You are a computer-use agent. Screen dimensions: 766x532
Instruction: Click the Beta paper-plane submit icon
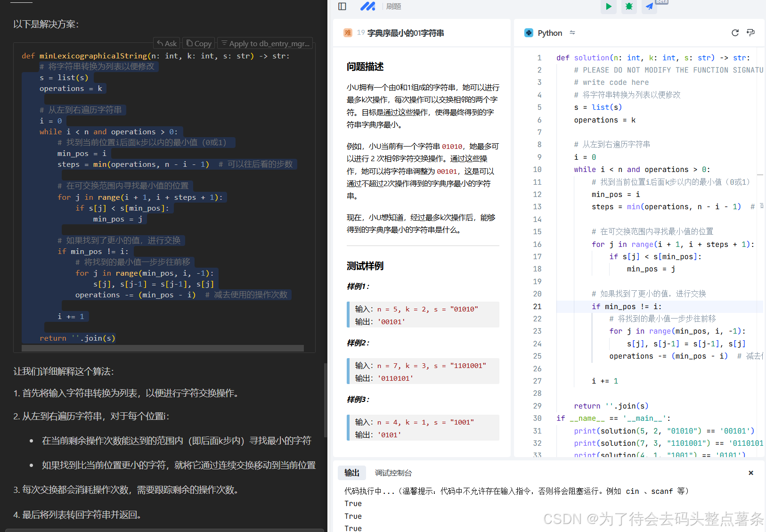[x=649, y=7]
